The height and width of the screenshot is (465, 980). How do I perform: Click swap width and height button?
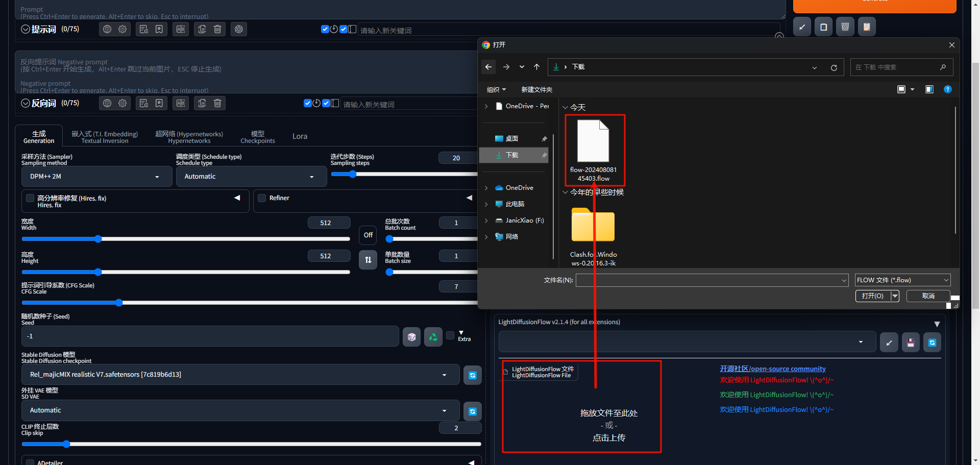point(368,260)
